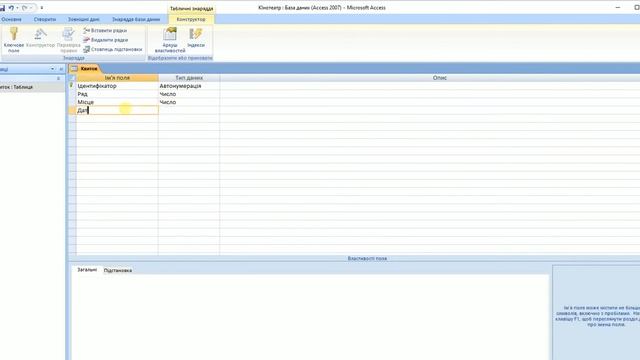Click the Save icon in quick access toolbar
The image size is (640, 360).
(x=2, y=8)
